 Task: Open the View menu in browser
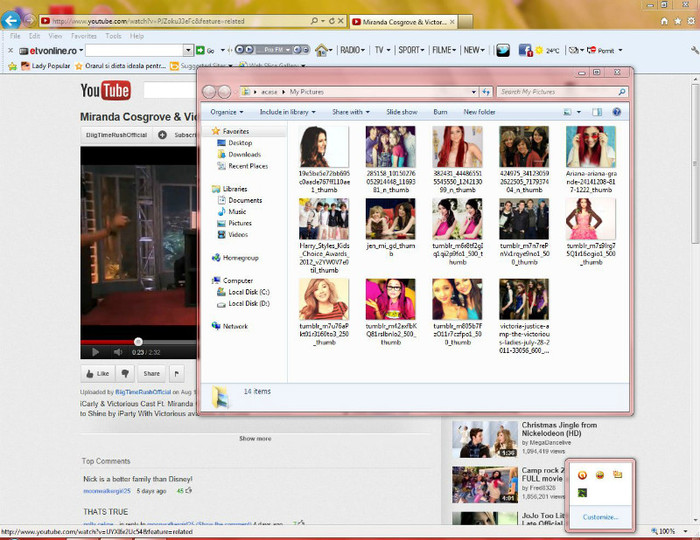[55, 36]
